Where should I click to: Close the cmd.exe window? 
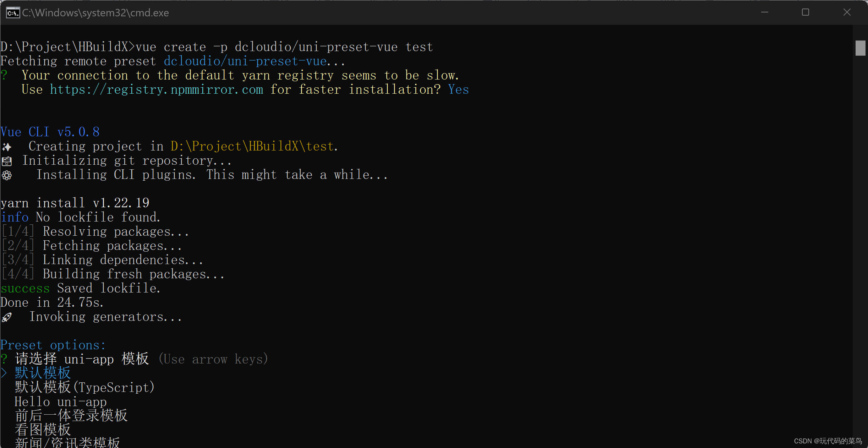(x=847, y=12)
